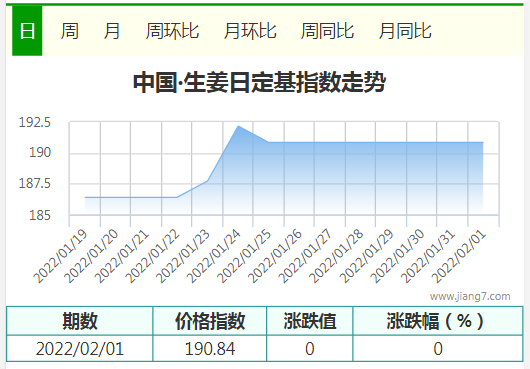
Task: Click the 2022/01/28 x-axis date label
Action: (337, 256)
